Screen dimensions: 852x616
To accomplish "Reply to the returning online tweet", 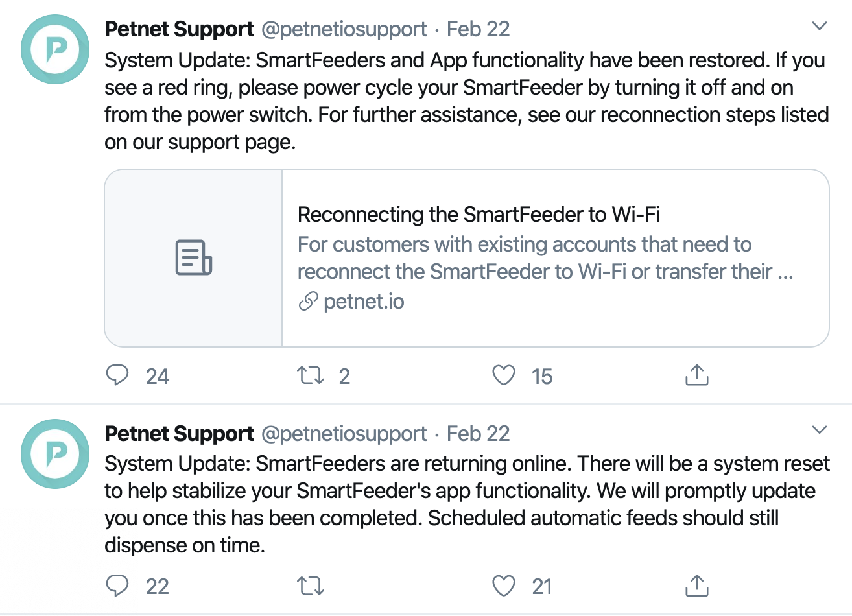I will (x=117, y=586).
